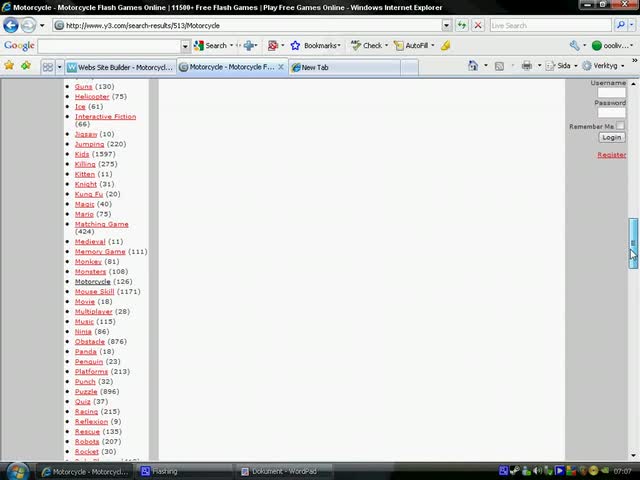The height and width of the screenshot is (480, 640).
Task: Open the Quick Tabs grid icon
Action: coord(48,67)
